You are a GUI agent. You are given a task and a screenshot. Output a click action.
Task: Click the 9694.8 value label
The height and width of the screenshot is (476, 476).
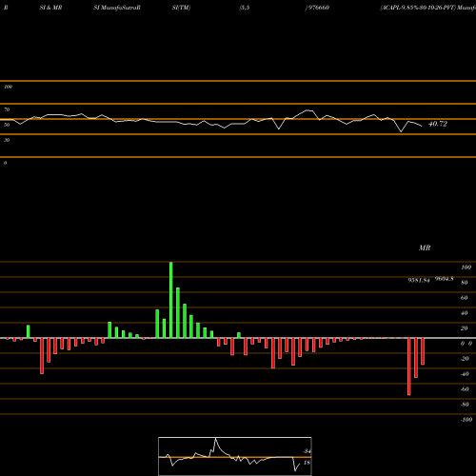(444, 279)
